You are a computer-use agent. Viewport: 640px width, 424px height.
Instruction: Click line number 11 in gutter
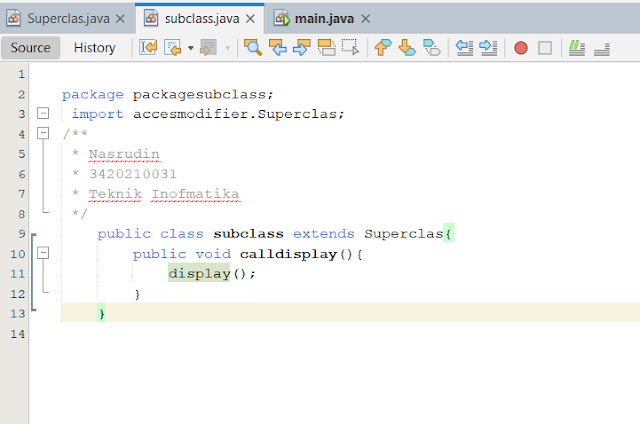pyautogui.click(x=18, y=274)
